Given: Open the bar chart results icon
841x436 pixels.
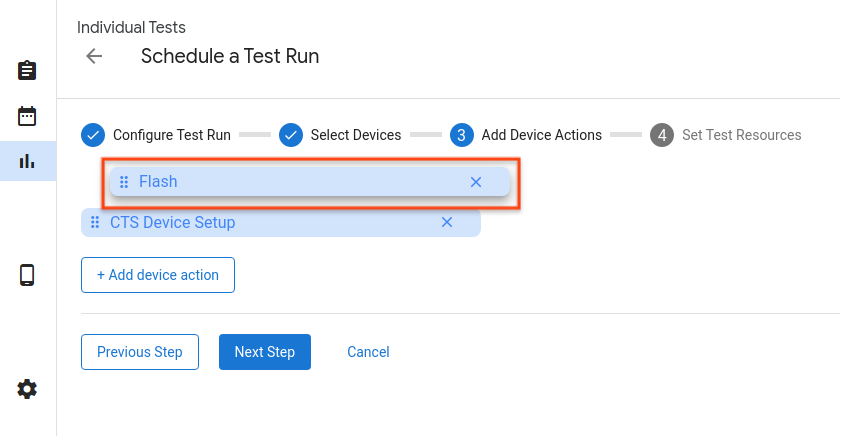Looking at the screenshot, I should coord(28,160).
